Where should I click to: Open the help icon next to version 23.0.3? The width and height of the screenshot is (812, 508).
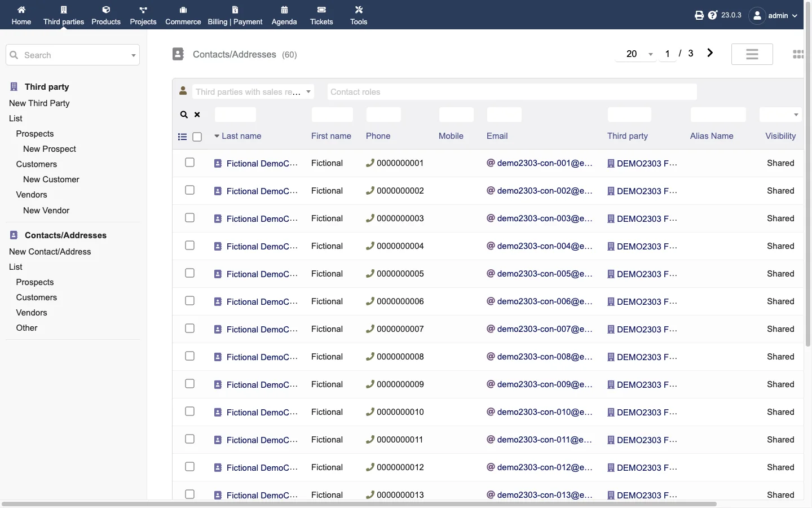[713, 15]
